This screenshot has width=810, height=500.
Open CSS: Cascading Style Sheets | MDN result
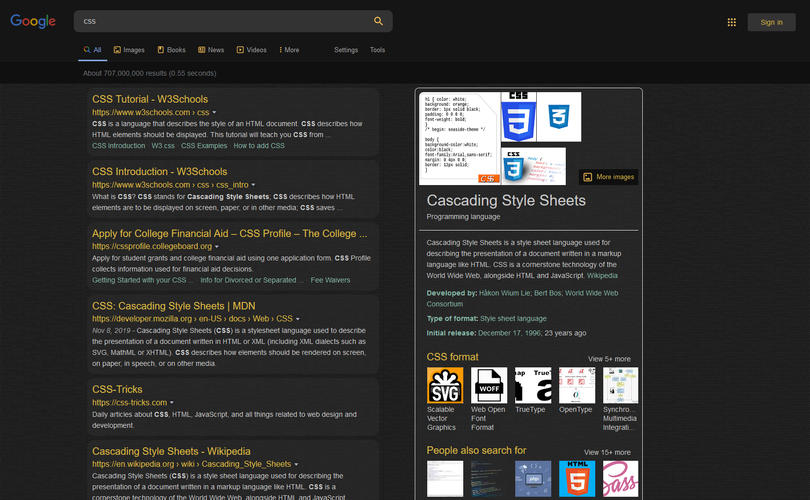click(174, 306)
